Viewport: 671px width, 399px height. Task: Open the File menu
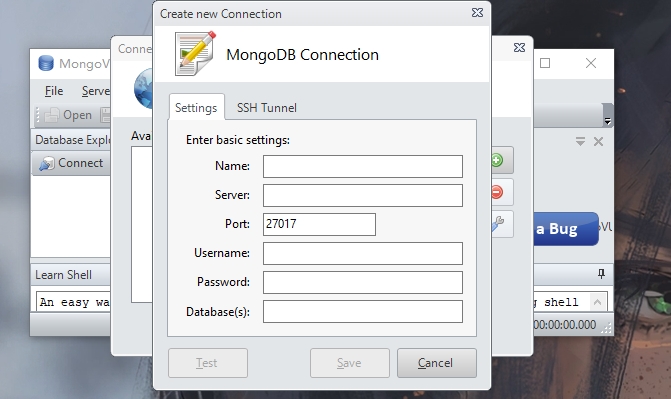click(x=54, y=91)
